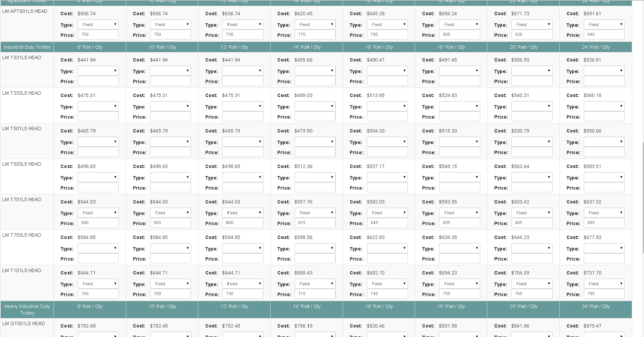This screenshot has width=644, height=337.
Task: Open Type dropdown for LM T331L5 HEAD 8' Rail
Action: (x=98, y=71)
